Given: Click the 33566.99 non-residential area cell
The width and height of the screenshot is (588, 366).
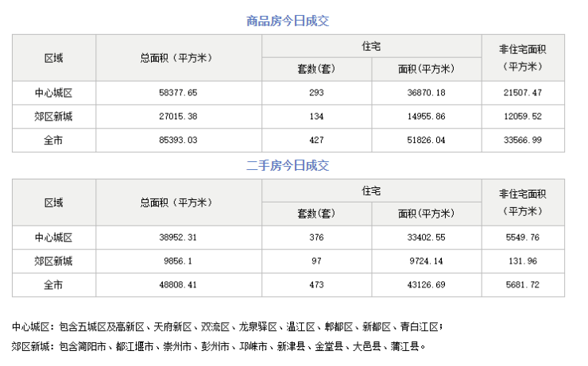Looking at the screenshot, I should [522, 141].
